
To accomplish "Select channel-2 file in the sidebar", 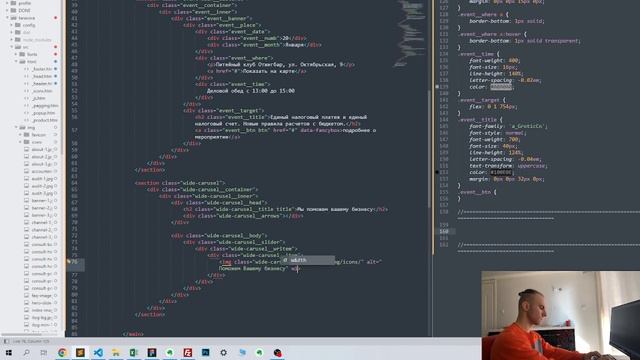I will tap(42, 230).
